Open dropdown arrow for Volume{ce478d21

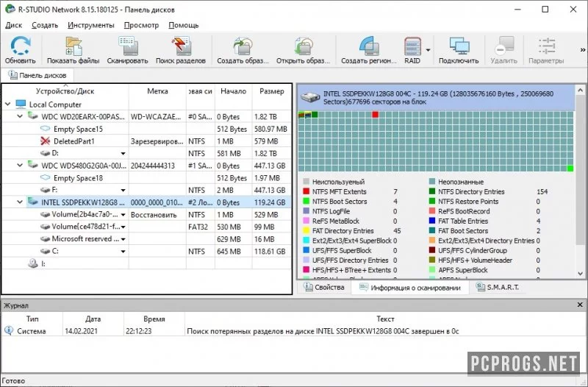(123, 227)
